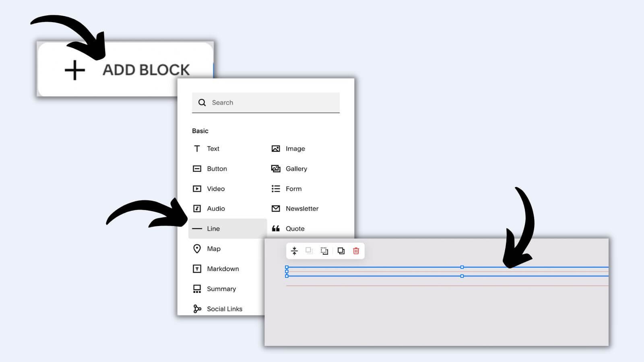This screenshot has height=362, width=644.
Task: Click the top-left corner handle of line block
Action: pos(287,267)
